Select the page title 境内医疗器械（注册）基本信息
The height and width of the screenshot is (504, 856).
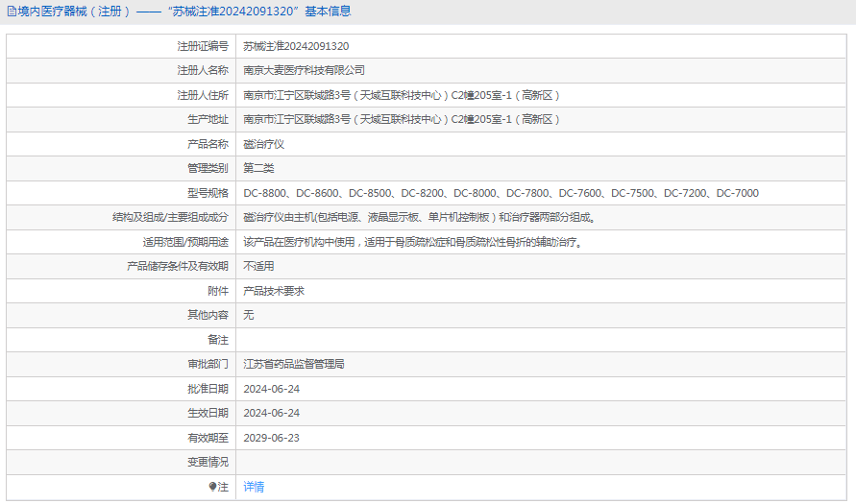click(x=179, y=12)
